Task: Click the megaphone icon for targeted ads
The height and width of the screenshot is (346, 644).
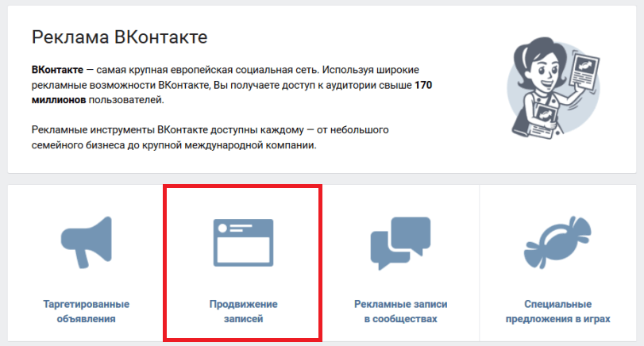Action: (87, 242)
